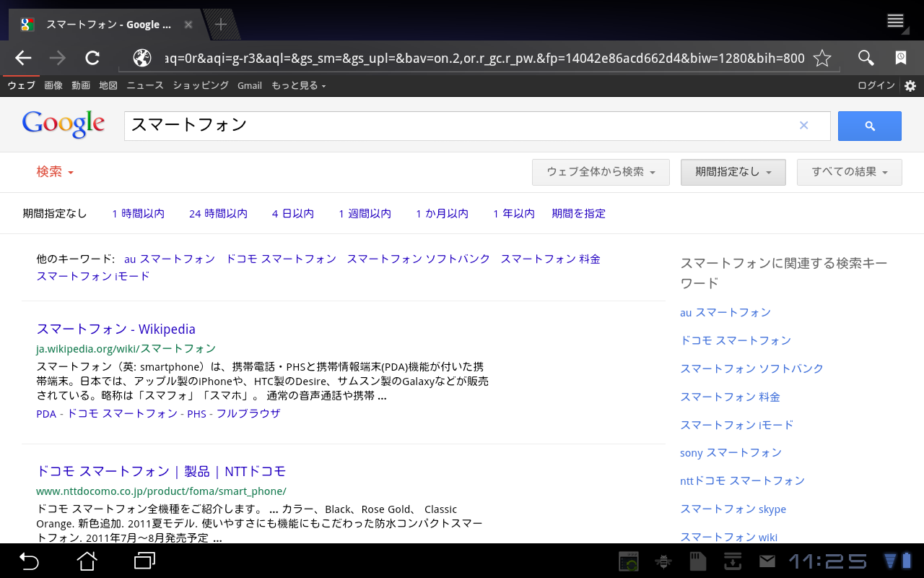Screen dimensions: 924x578
Task: Close the スマートフォン - Google tab
Action: [x=188, y=25]
